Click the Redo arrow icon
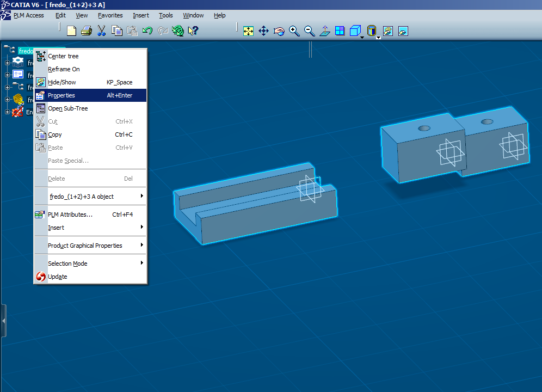 click(163, 31)
